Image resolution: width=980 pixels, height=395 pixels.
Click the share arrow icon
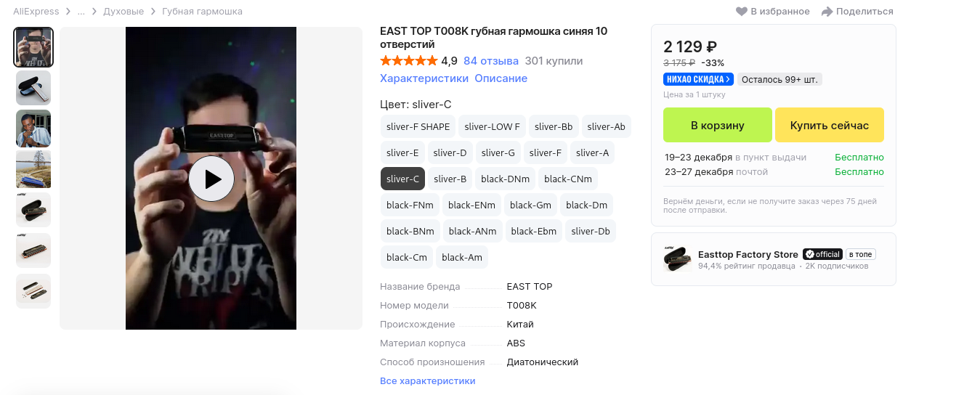point(827,12)
